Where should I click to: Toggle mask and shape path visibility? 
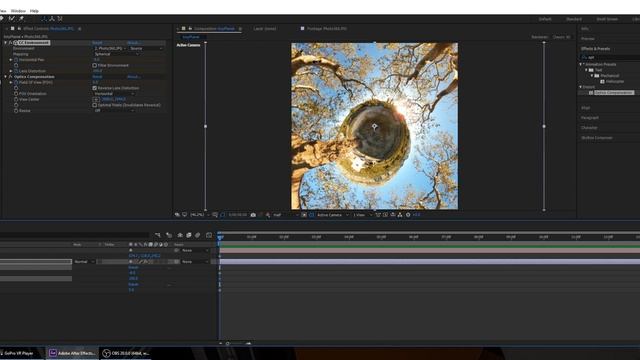pyautogui.click(x=222, y=215)
